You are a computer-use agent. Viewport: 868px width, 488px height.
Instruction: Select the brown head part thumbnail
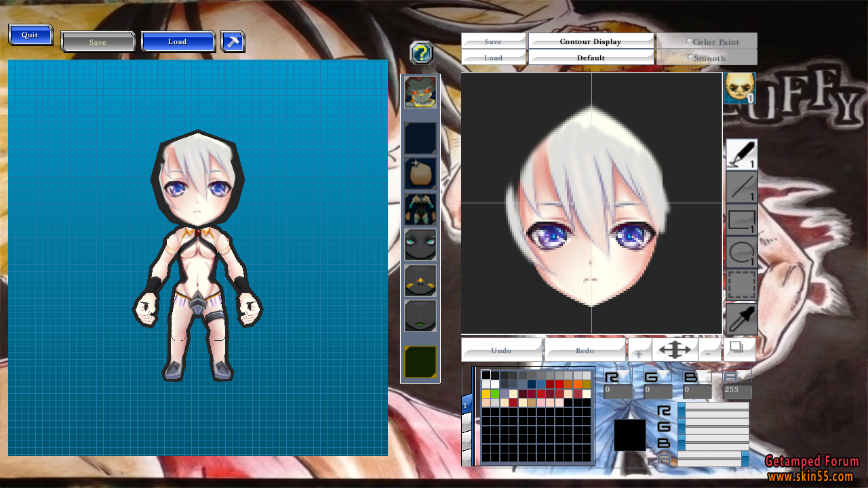pos(420,174)
